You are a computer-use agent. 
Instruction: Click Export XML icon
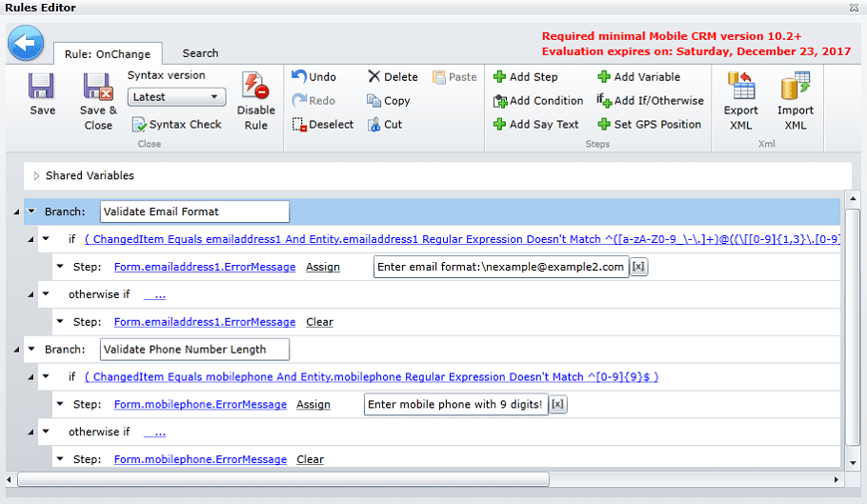pos(740,86)
